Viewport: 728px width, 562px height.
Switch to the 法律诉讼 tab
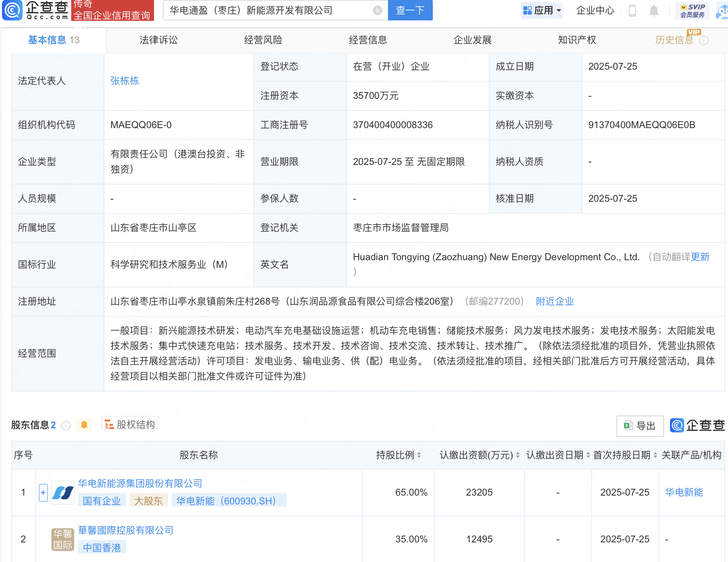158,40
